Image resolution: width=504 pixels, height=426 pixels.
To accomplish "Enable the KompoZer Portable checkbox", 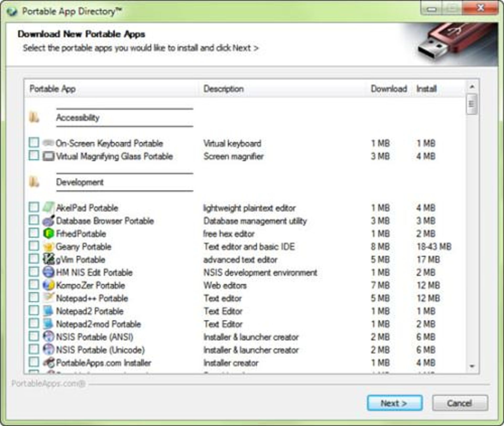I will pos(34,284).
